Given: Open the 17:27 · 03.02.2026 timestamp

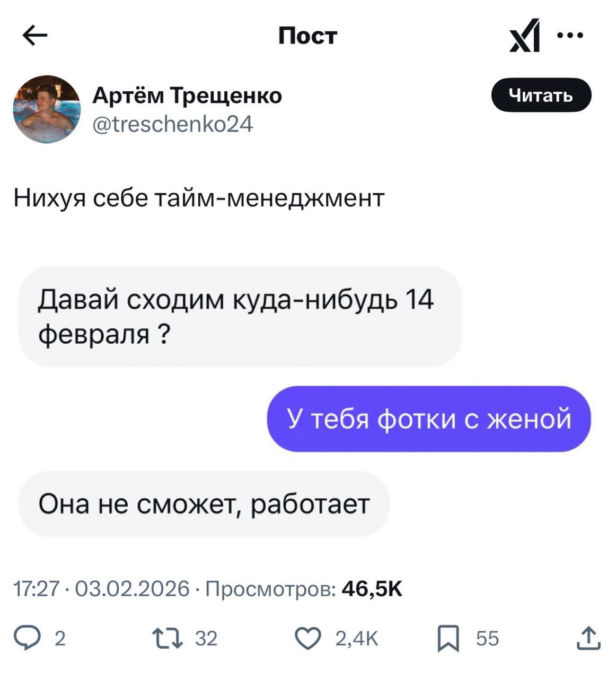Looking at the screenshot, I should point(101,589).
